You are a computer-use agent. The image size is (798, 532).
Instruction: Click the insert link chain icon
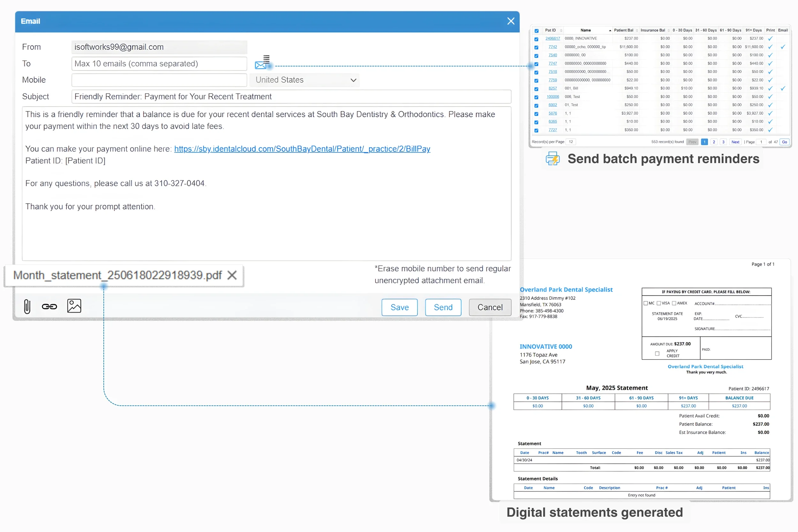tap(49, 306)
